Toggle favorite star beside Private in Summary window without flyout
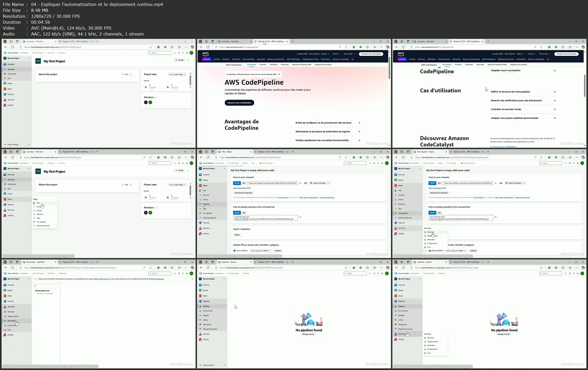 [x=188, y=60]
